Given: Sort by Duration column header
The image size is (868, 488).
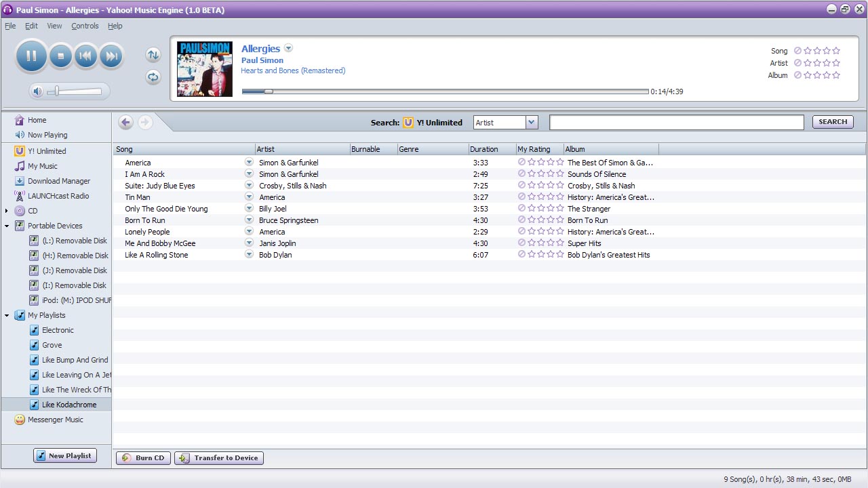Looking at the screenshot, I should tap(492, 149).
